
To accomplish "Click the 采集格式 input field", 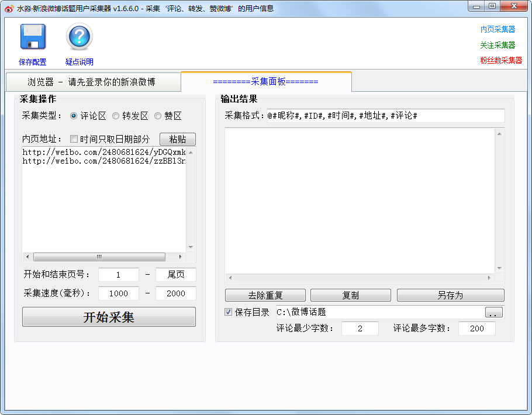I will [x=385, y=116].
